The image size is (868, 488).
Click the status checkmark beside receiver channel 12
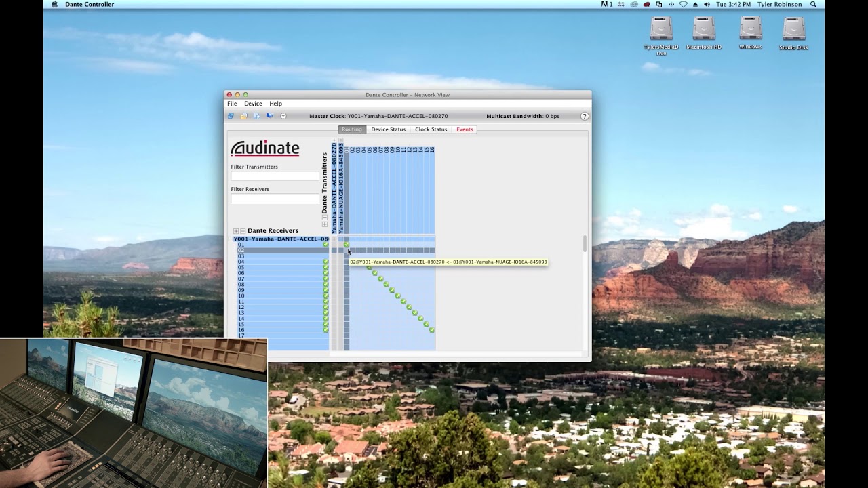(325, 307)
